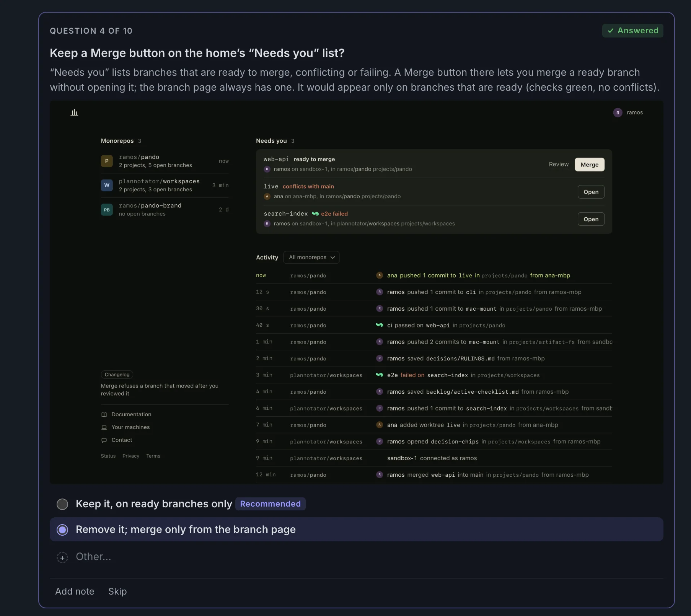691x616 pixels.
Task: Open the ramos/pando monorepo P icon
Action: click(107, 161)
